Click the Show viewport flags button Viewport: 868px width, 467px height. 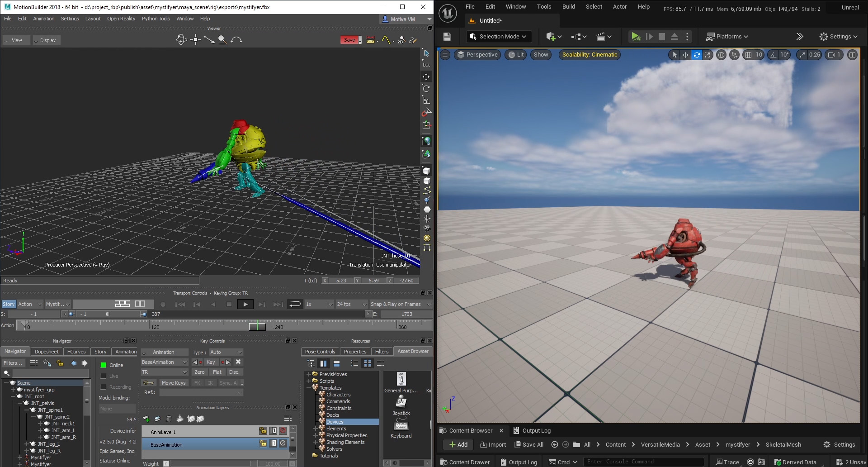[541, 55]
